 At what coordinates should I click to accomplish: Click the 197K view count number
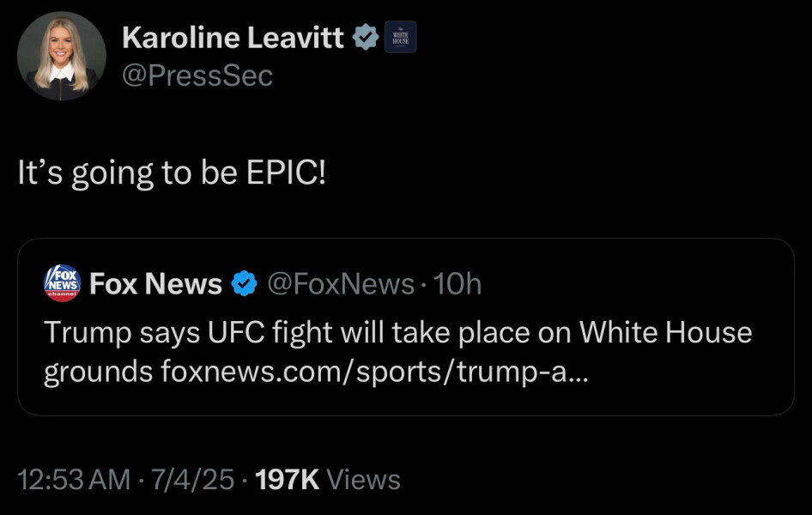coord(288,479)
